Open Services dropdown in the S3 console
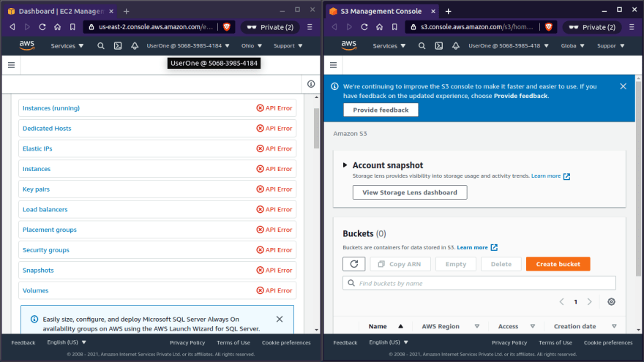 click(x=389, y=46)
